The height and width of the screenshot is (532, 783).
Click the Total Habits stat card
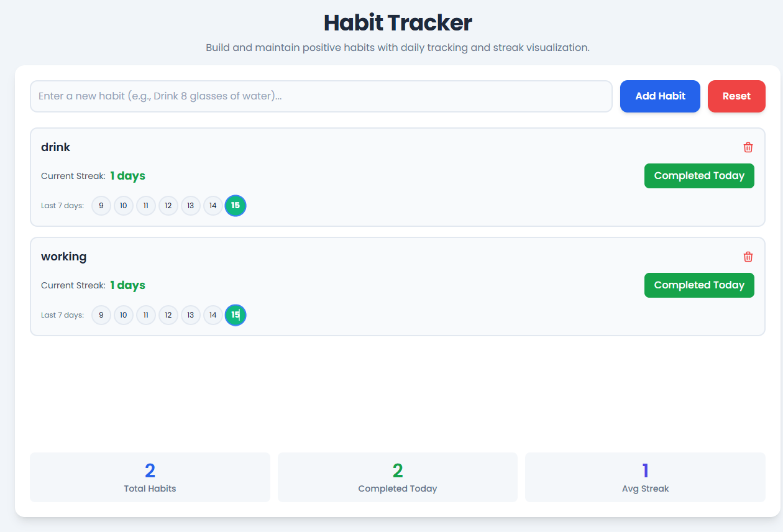tap(150, 477)
